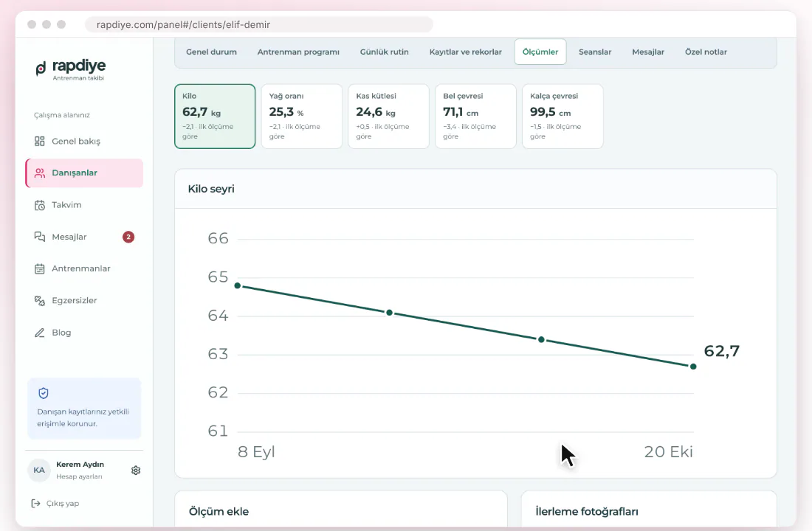Open the client Mesajlar tab
The height and width of the screenshot is (531, 812).
[x=648, y=52]
